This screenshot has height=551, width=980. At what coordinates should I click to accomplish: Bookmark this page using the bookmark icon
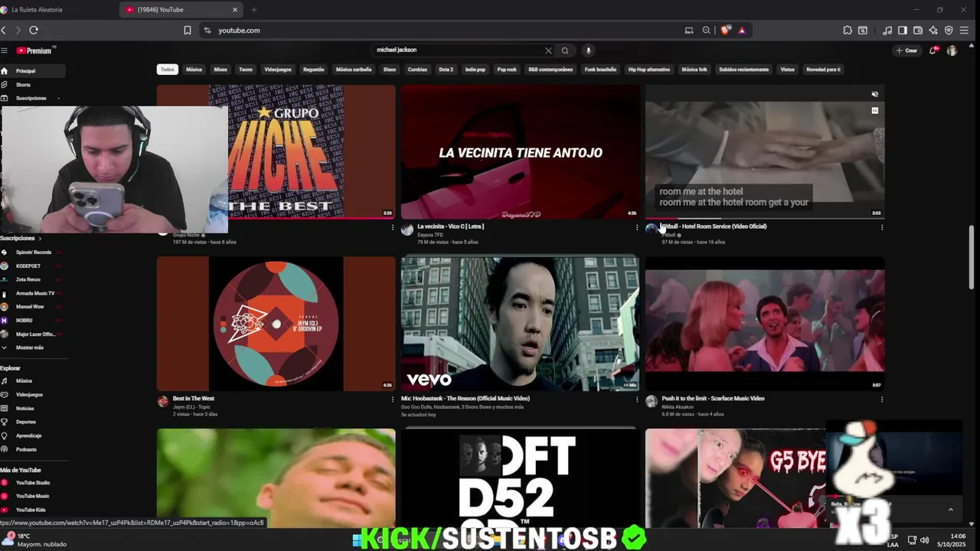tap(187, 30)
